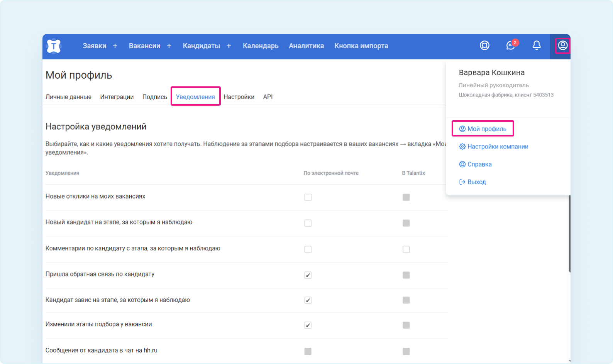Click the Talantix logo icon
Viewport: 613px width, 364px height.
(x=54, y=46)
